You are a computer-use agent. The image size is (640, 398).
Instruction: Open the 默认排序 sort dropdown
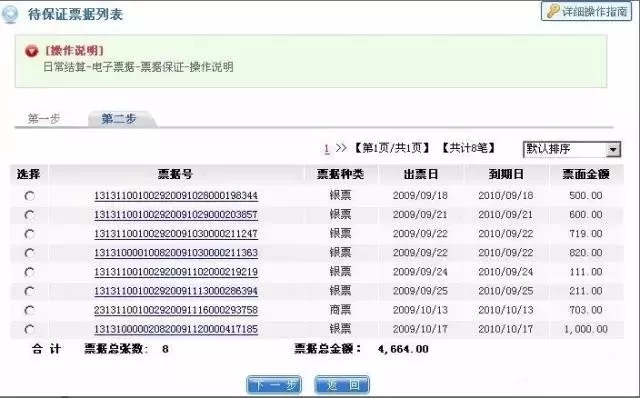(x=571, y=149)
